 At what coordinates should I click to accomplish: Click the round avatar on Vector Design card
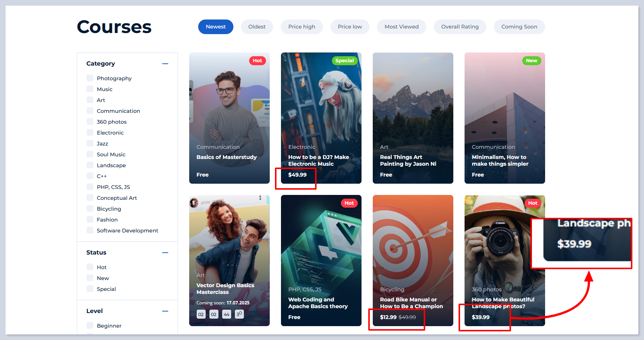pyautogui.click(x=194, y=203)
